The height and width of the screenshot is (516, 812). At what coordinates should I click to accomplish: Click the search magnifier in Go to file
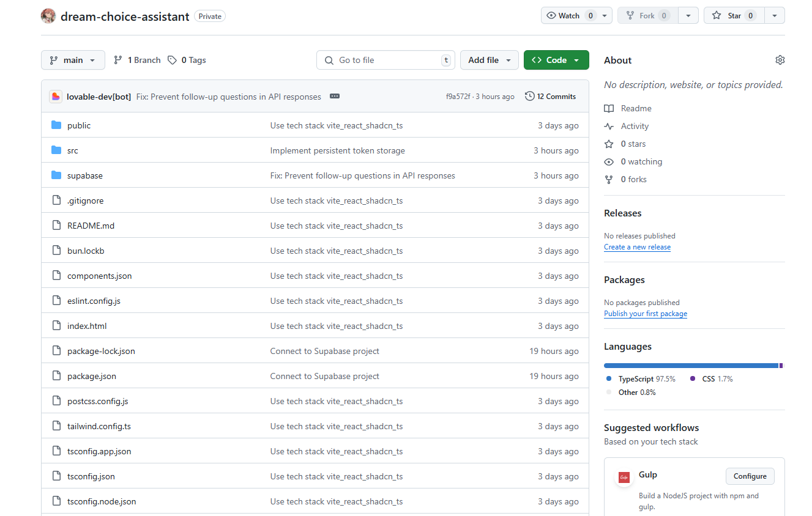pos(329,60)
